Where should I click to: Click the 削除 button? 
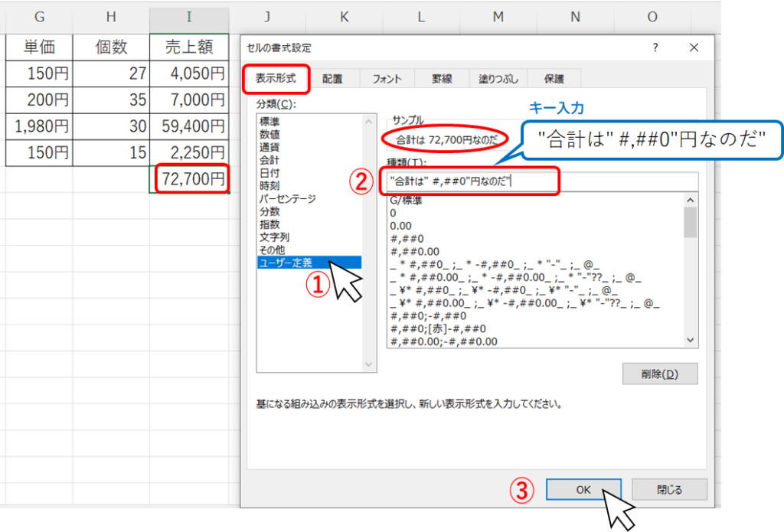pos(659,374)
